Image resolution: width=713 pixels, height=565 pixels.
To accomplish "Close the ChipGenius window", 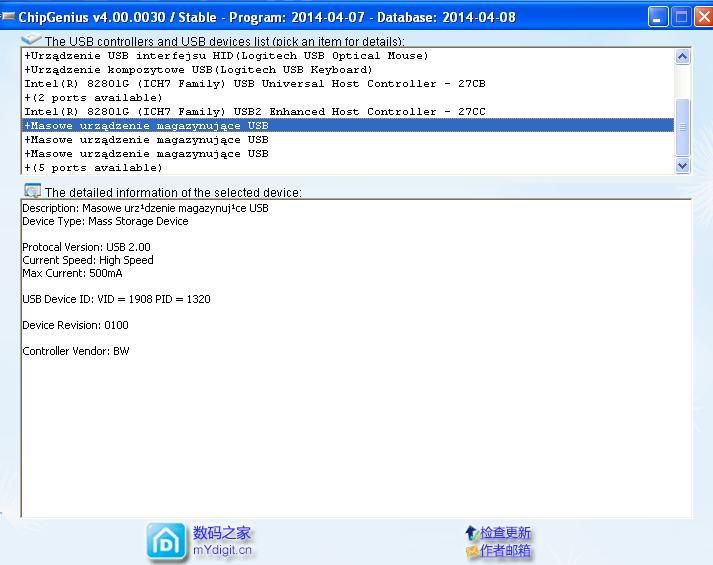I will pyautogui.click(x=703, y=17).
